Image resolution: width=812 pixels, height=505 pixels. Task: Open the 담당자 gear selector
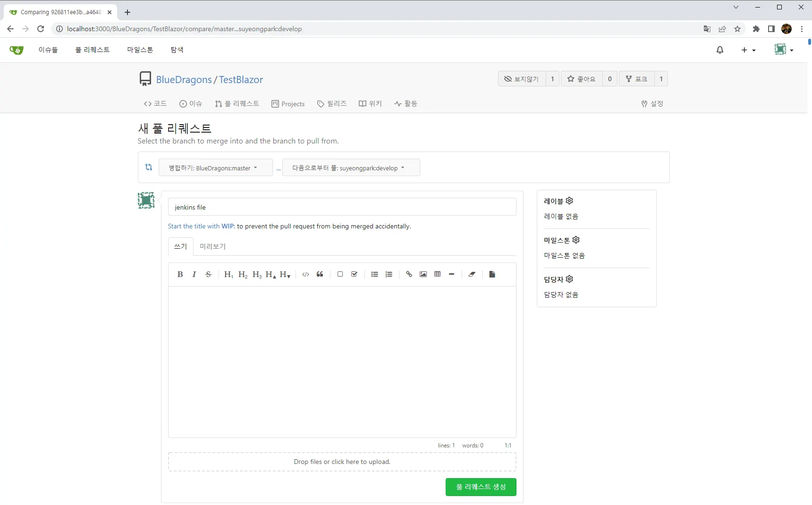click(569, 279)
